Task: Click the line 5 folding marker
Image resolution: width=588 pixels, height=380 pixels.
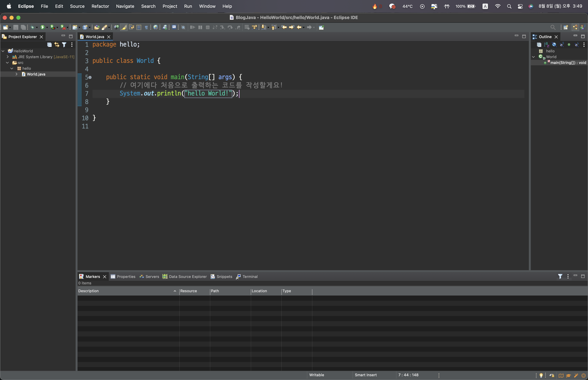Action: 90,78
